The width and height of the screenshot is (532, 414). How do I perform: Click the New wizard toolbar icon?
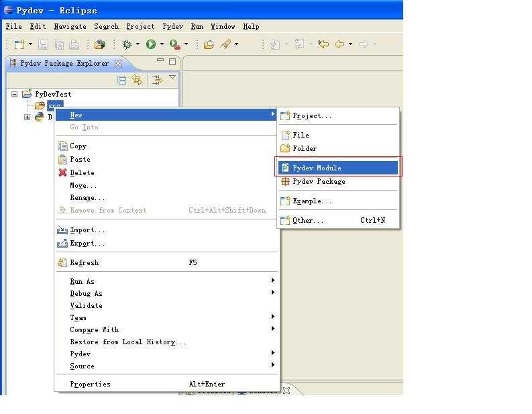[x=19, y=44]
